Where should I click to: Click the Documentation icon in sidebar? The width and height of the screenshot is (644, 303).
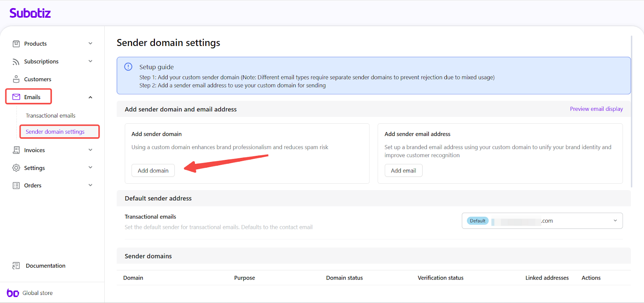coord(16,266)
